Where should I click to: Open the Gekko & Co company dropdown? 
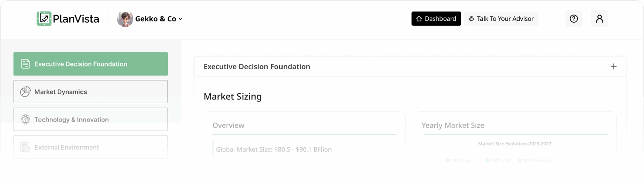180,19
